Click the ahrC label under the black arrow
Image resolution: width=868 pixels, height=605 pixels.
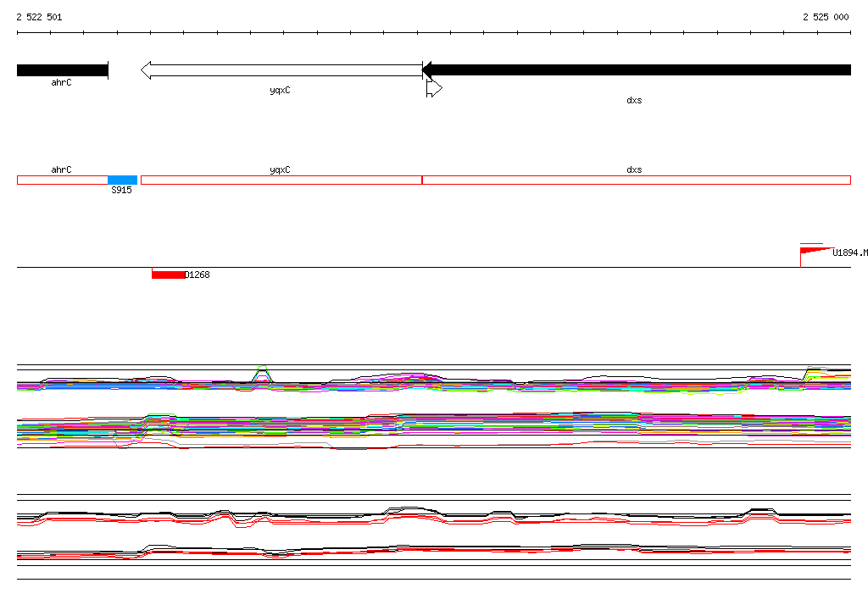(x=61, y=82)
